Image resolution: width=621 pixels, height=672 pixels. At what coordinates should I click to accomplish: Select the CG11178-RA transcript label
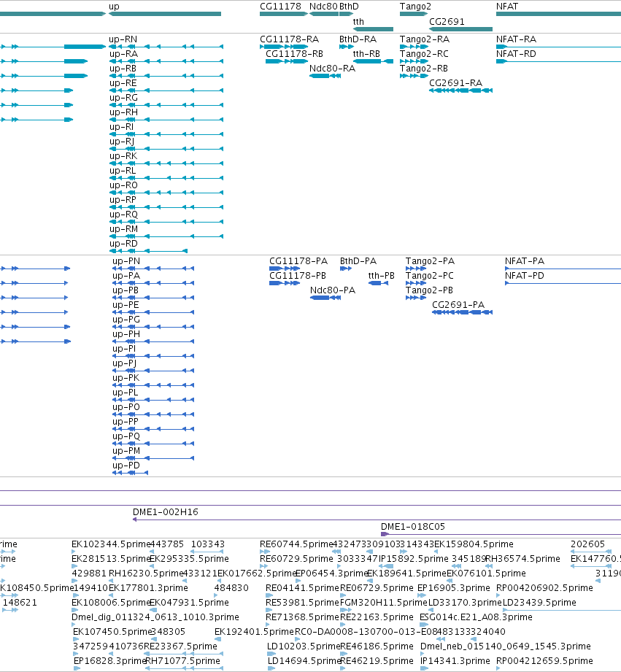[x=289, y=39]
